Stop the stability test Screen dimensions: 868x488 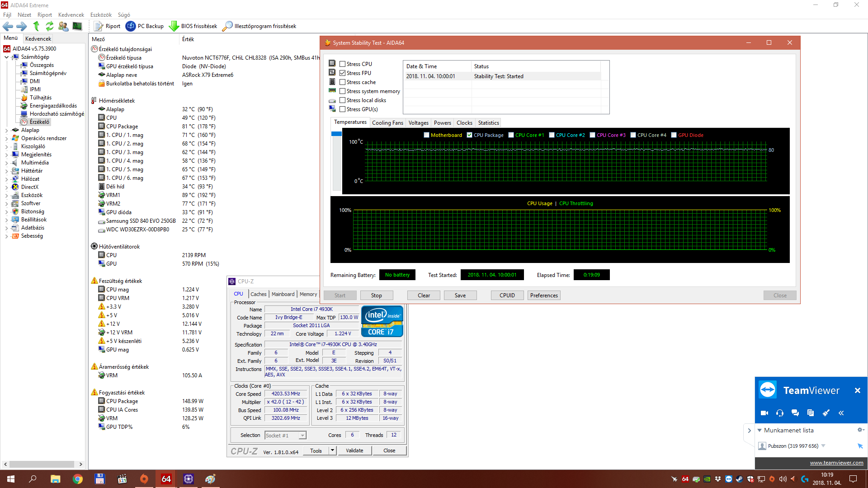376,296
